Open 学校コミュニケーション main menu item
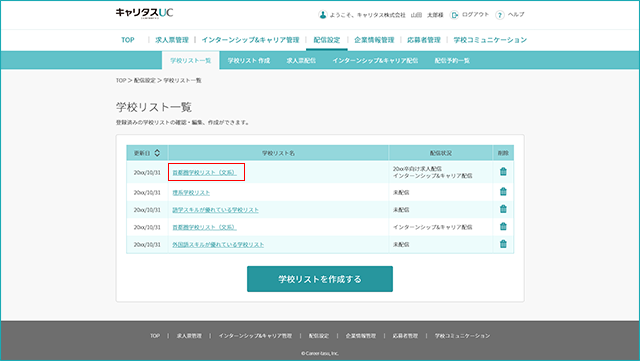The height and width of the screenshot is (361, 640). (490, 40)
